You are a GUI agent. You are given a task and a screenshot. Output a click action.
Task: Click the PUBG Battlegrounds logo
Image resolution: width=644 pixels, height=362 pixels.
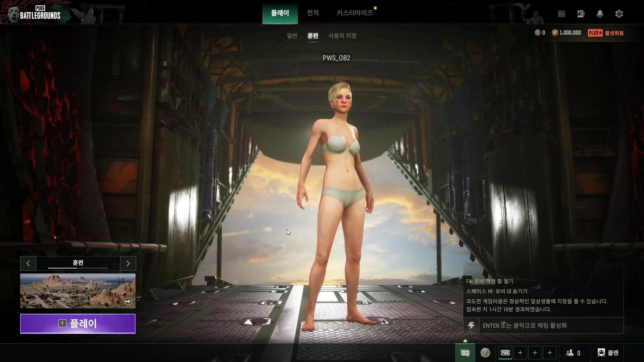tap(40, 13)
